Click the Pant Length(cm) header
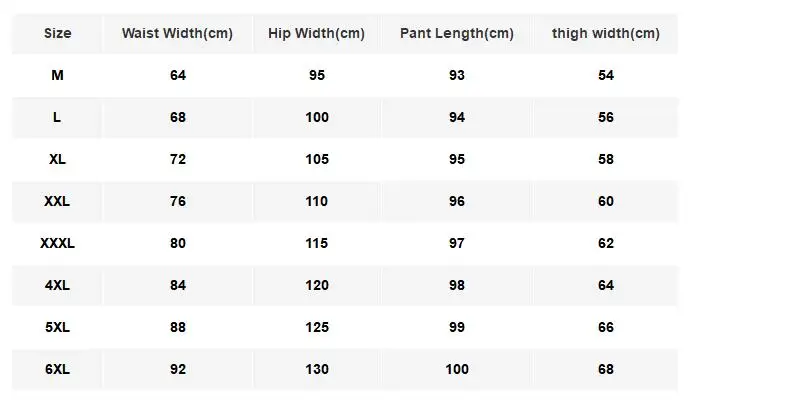The image size is (792, 409). tap(456, 33)
